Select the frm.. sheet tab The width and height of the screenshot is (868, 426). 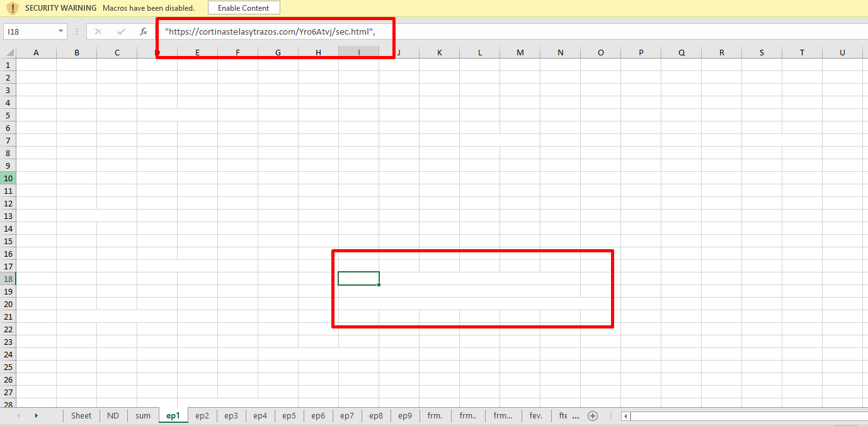click(x=468, y=416)
